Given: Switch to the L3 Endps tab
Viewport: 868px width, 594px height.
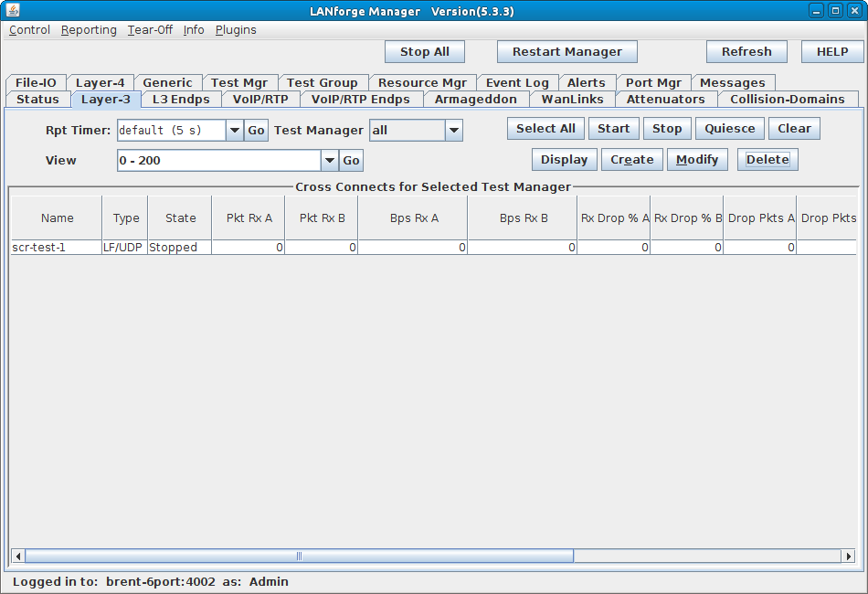Looking at the screenshot, I should click(x=181, y=99).
